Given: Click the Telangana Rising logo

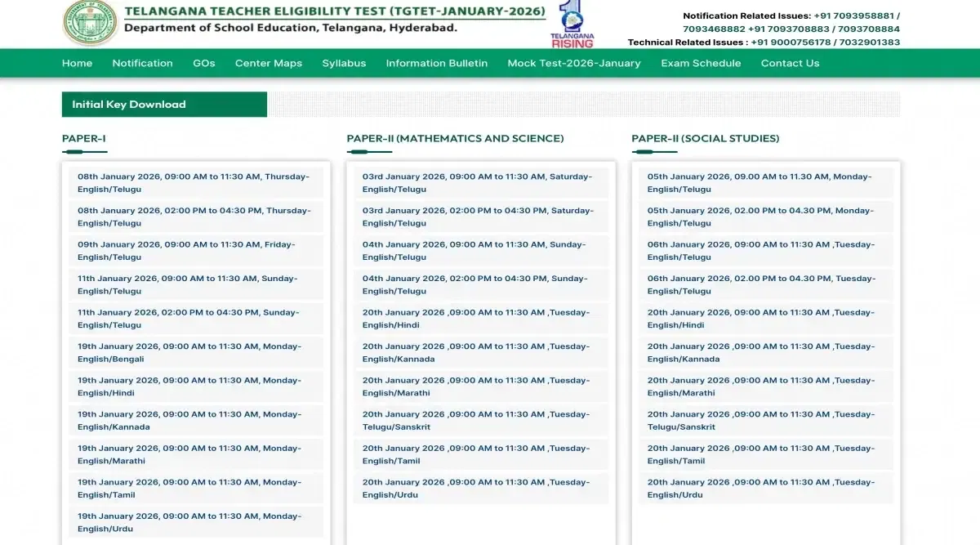Looking at the screenshot, I should click(x=572, y=25).
